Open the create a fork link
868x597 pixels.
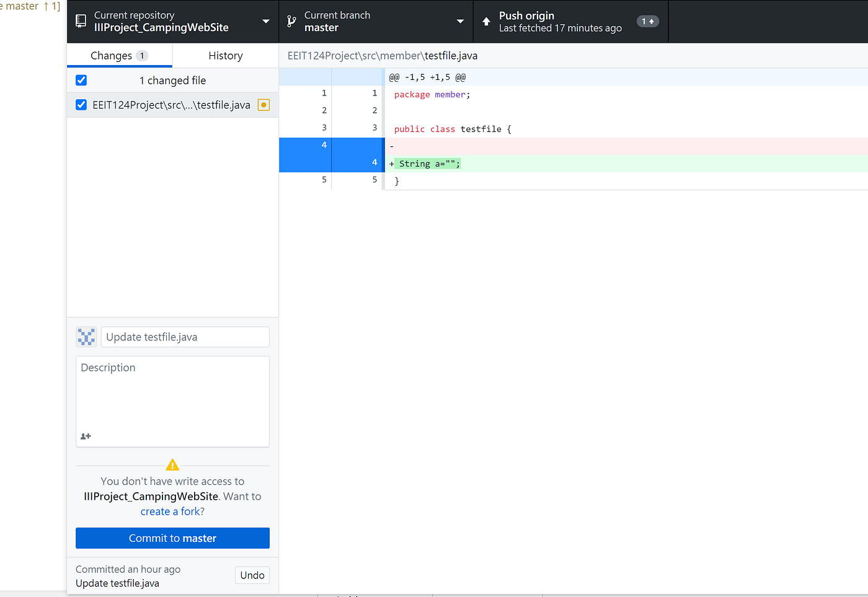pyautogui.click(x=172, y=511)
